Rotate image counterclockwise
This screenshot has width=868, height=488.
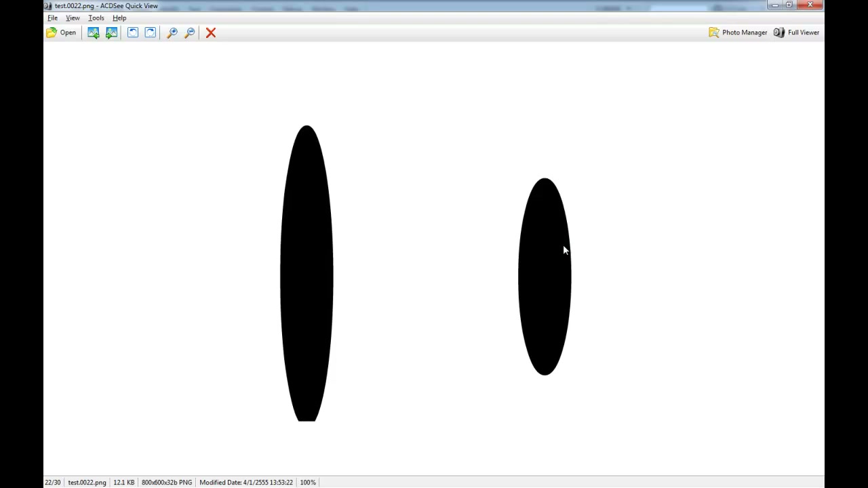click(133, 33)
